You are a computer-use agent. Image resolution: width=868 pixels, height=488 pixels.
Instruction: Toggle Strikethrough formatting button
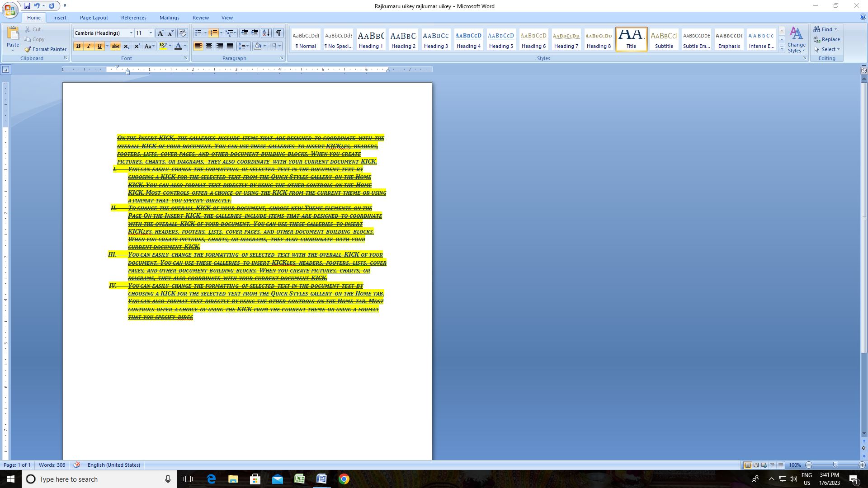[116, 46]
